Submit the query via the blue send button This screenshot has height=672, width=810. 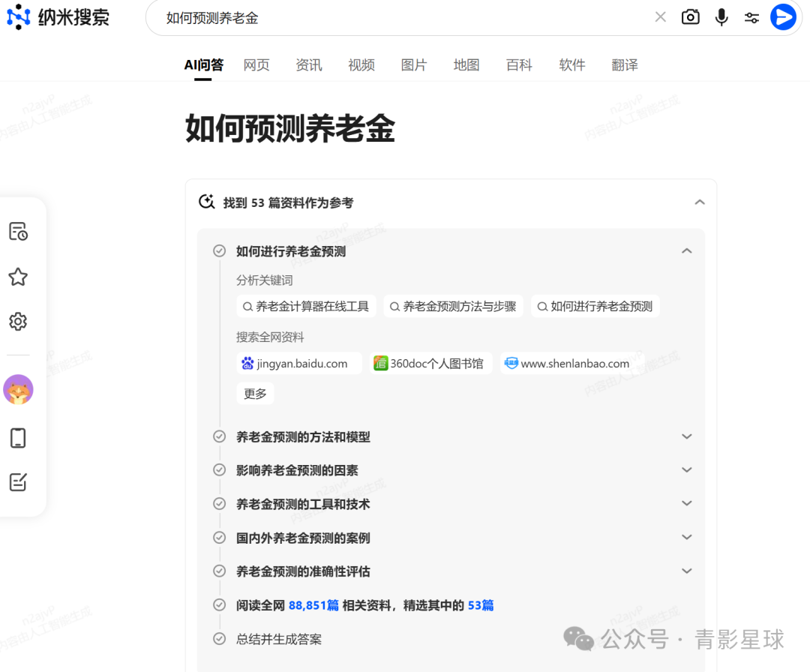coord(783,16)
